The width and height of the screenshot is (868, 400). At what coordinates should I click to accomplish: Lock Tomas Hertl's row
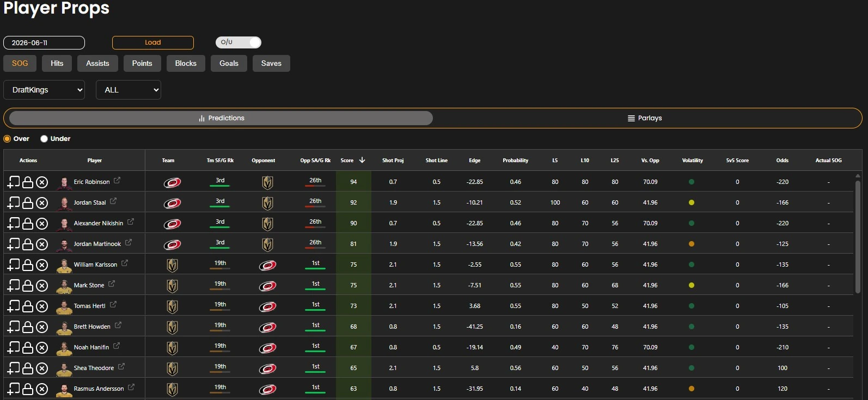tap(28, 306)
